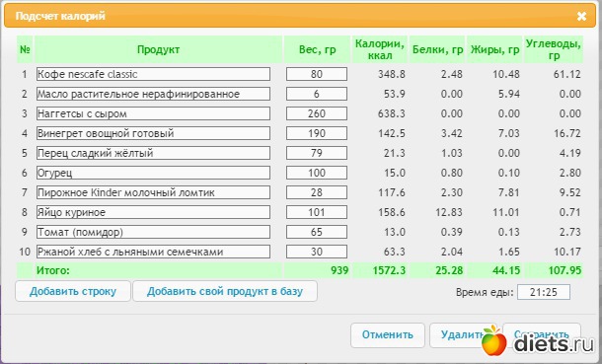Click Добавить свой продукт в базу
This screenshot has height=364, width=602.
pyautogui.click(x=225, y=291)
